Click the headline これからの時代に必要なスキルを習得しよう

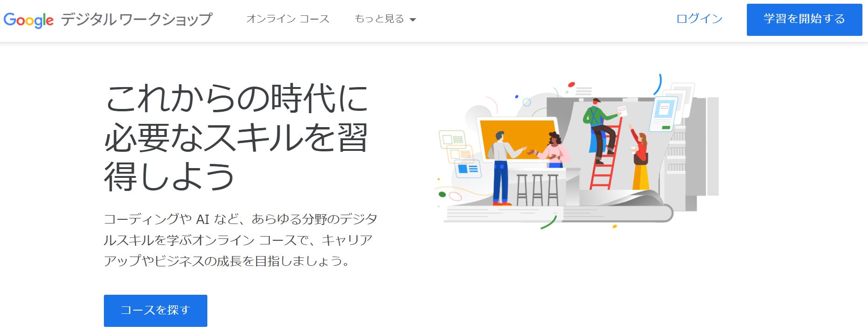pyautogui.click(x=236, y=137)
